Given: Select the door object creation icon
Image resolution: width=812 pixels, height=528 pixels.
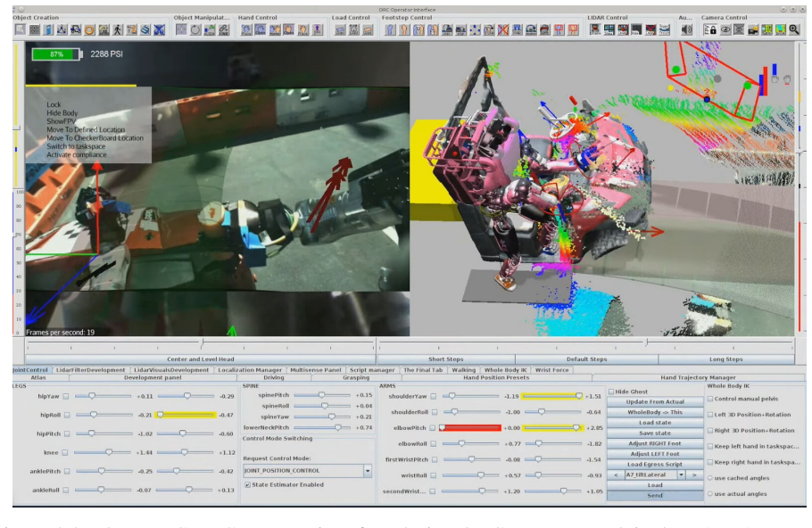Looking at the screenshot, I should 47,29.
